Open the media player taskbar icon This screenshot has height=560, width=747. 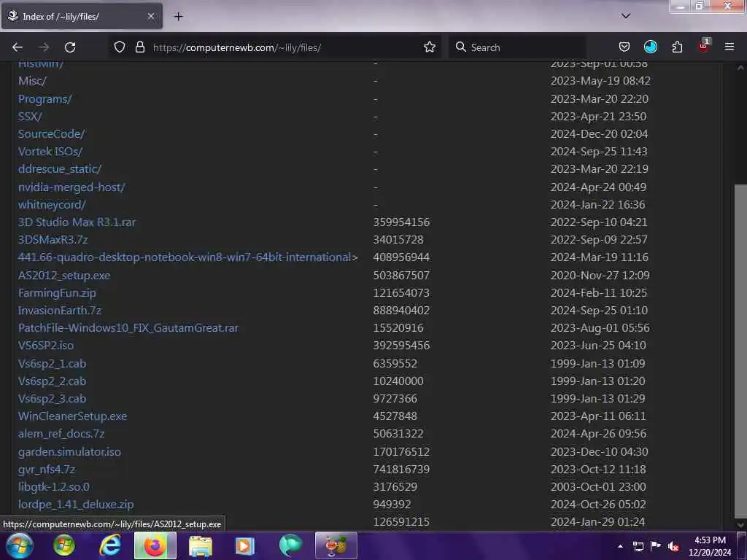click(245, 545)
